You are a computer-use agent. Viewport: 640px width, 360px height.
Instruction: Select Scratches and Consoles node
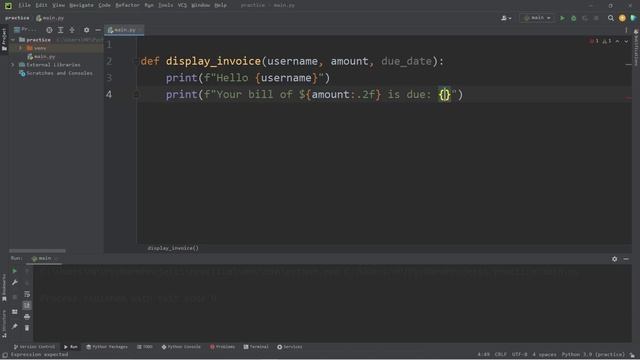tap(56, 73)
